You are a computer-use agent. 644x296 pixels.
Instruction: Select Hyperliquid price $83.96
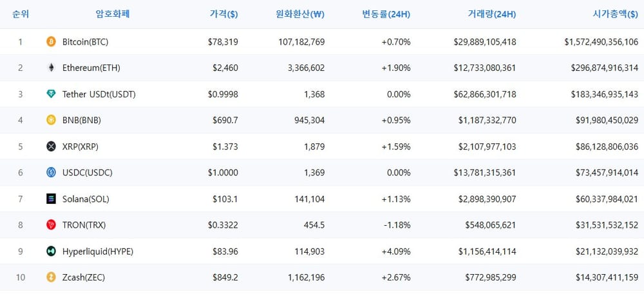coord(225,252)
